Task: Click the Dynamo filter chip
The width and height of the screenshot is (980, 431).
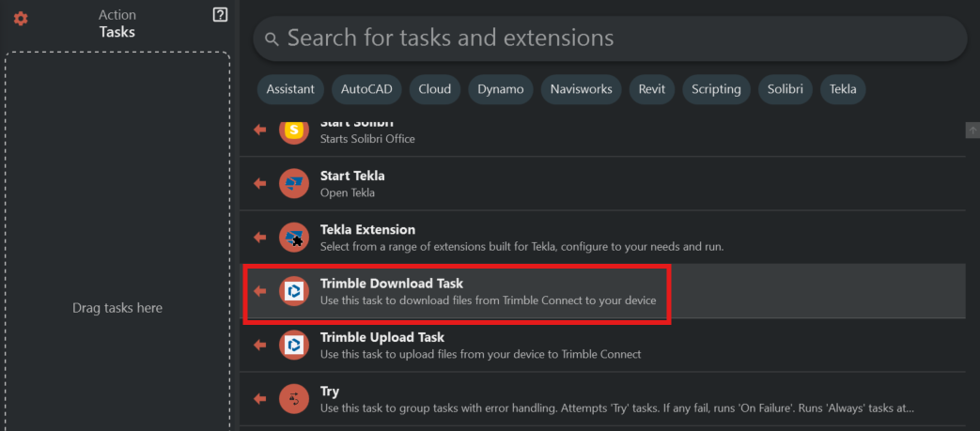Action: pos(501,89)
